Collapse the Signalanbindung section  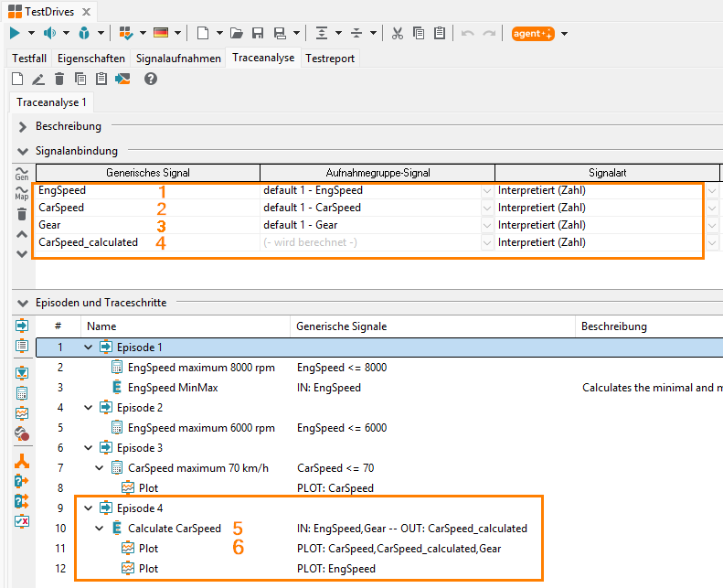coord(22,151)
